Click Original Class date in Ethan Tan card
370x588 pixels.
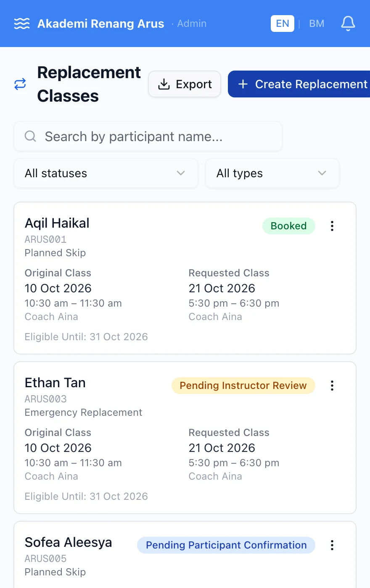click(58, 448)
